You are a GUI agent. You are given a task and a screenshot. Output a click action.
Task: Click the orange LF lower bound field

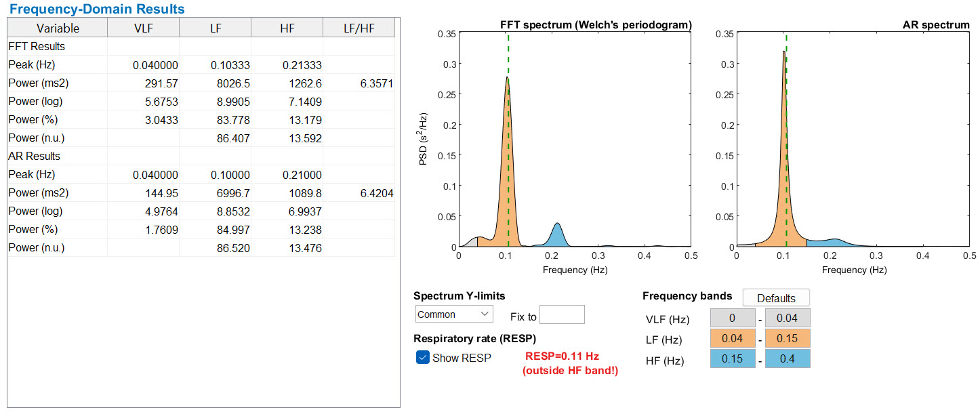(732, 338)
